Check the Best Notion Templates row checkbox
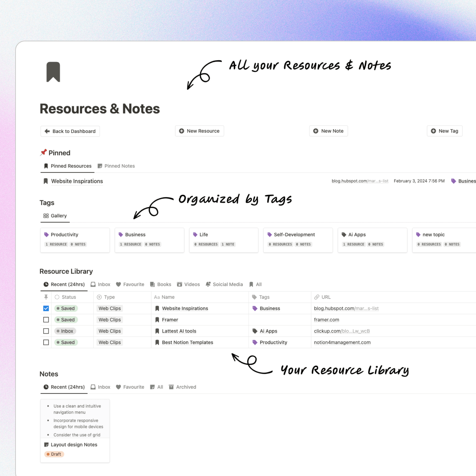The width and height of the screenshot is (476, 476). point(46,342)
